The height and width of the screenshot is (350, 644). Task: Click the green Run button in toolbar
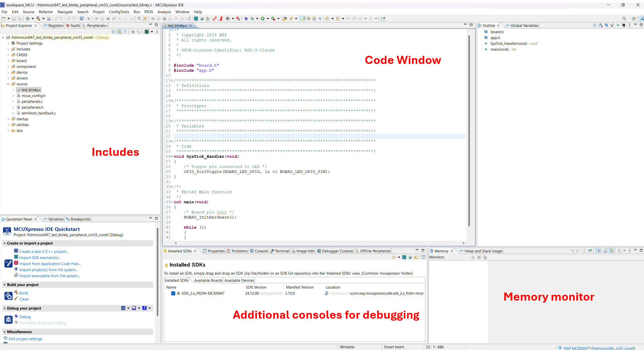coord(263,19)
